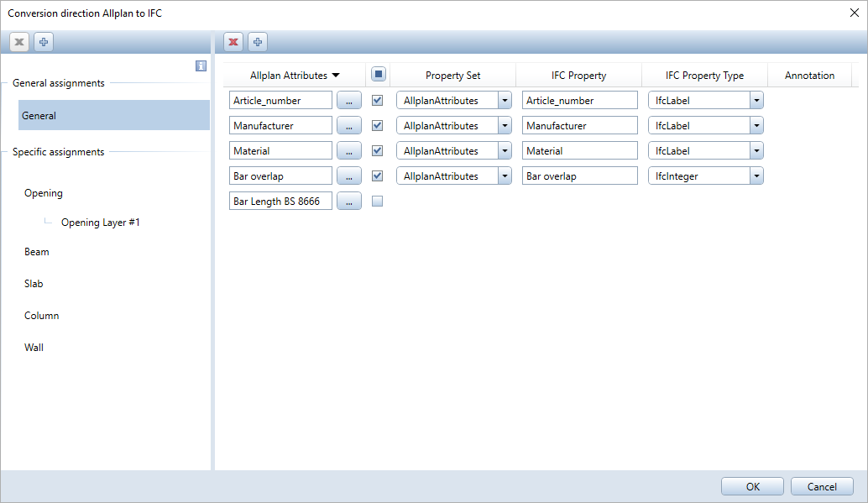
Task: Open IFC Property Type dropdown for Bar overlap
Action: click(756, 176)
